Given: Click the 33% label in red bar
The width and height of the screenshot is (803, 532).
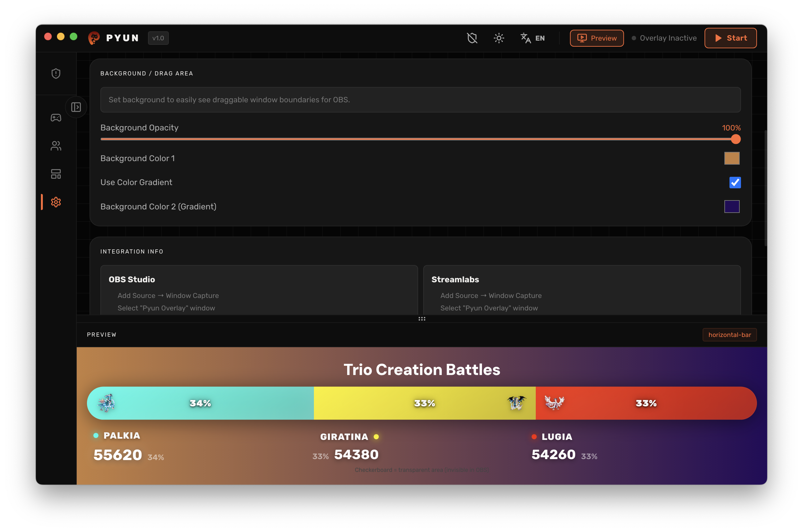Looking at the screenshot, I should (x=646, y=403).
